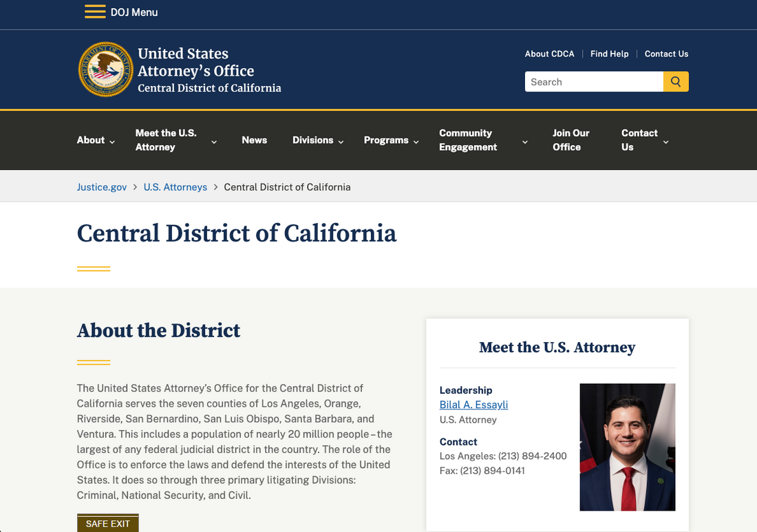The height and width of the screenshot is (532, 757).
Task: Click the Department of Justice seal logo
Action: [x=105, y=70]
